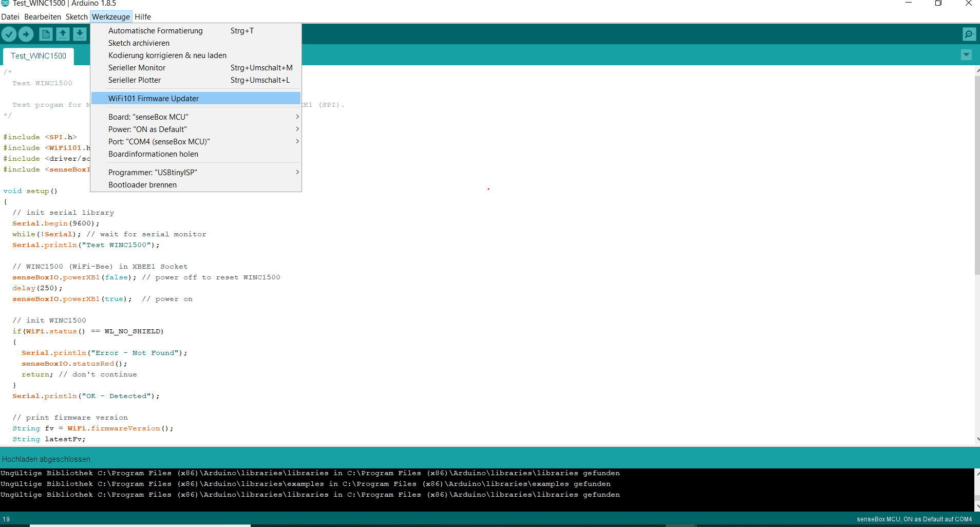Click the console line mentioning libraries\examples
Viewport: 980px width, 527px height.
306,484
